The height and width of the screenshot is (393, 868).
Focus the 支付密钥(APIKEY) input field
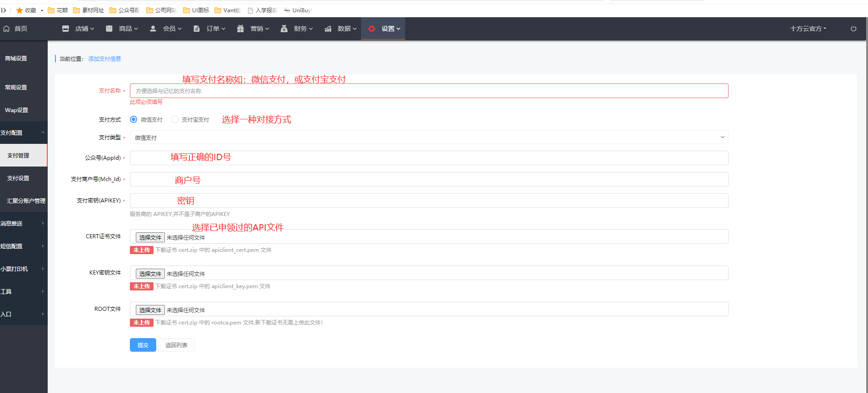pyautogui.click(x=429, y=201)
